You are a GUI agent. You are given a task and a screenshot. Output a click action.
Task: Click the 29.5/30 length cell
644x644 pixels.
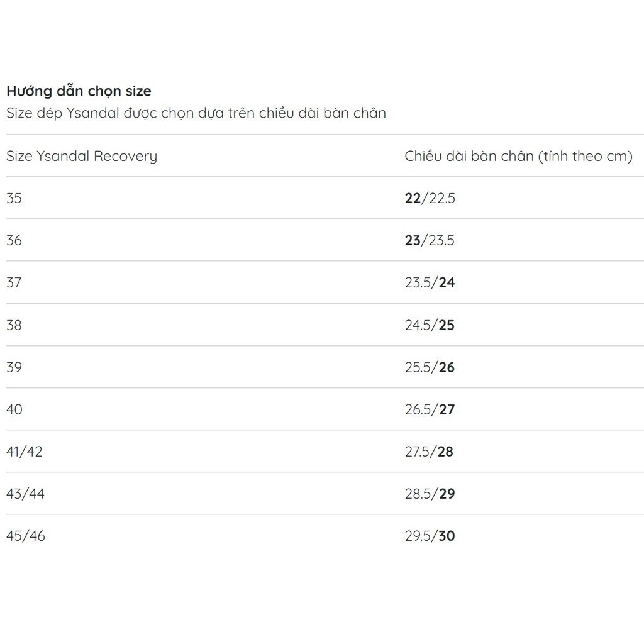(x=430, y=536)
